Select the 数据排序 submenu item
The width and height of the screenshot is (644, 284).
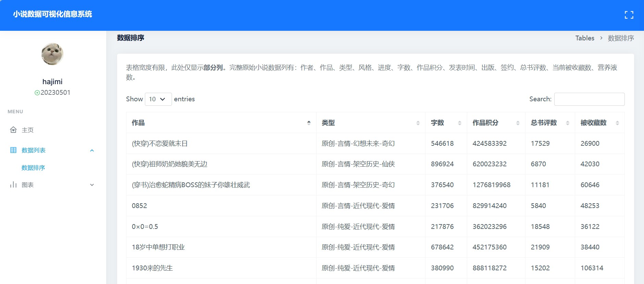(33, 168)
